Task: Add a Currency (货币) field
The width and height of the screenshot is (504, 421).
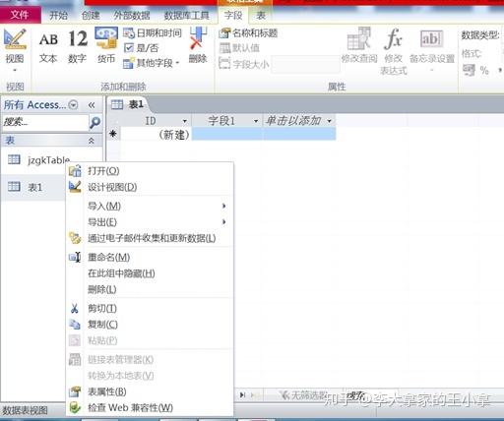Action: [106, 46]
